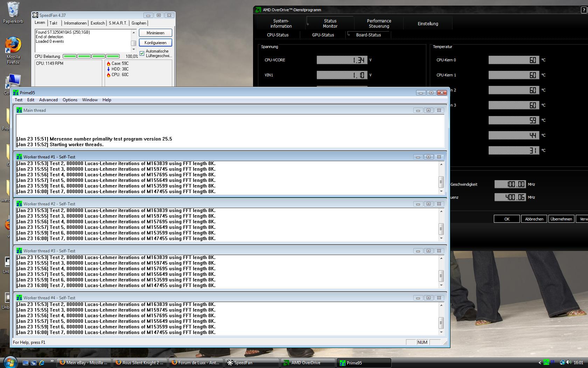Open Performance Steuerung tab in AMD OverDrive

click(379, 23)
